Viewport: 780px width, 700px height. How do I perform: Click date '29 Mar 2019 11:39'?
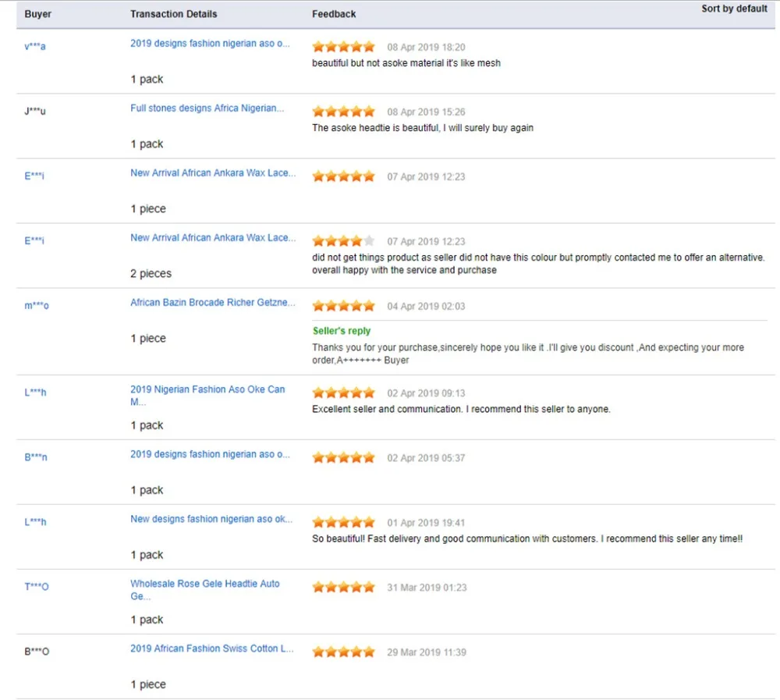(427, 652)
